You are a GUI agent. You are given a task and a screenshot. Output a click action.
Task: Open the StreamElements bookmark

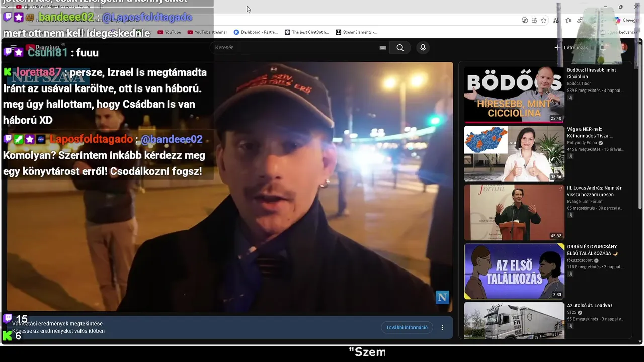[x=356, y=32]
